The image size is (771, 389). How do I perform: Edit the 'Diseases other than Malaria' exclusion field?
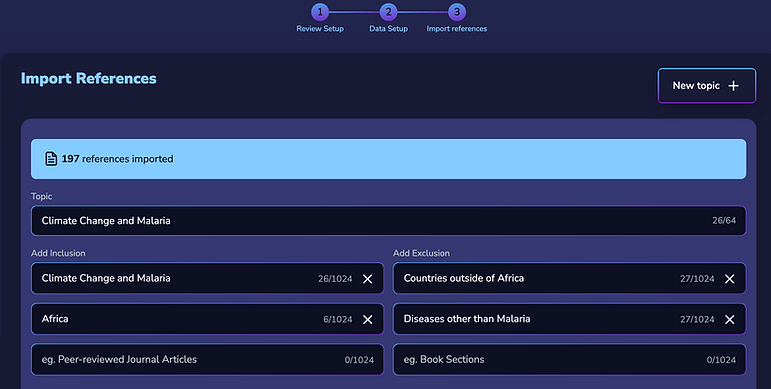click(569, 319)
